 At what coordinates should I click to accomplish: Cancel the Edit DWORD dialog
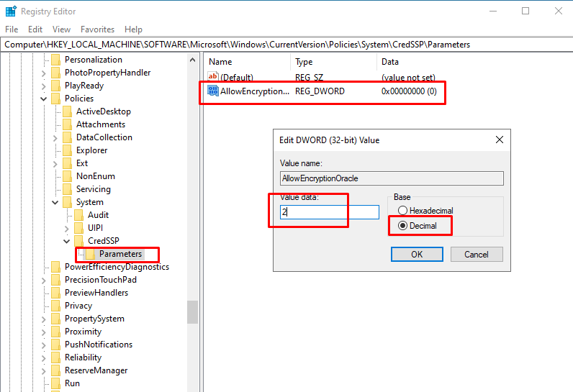pos(477,255)
